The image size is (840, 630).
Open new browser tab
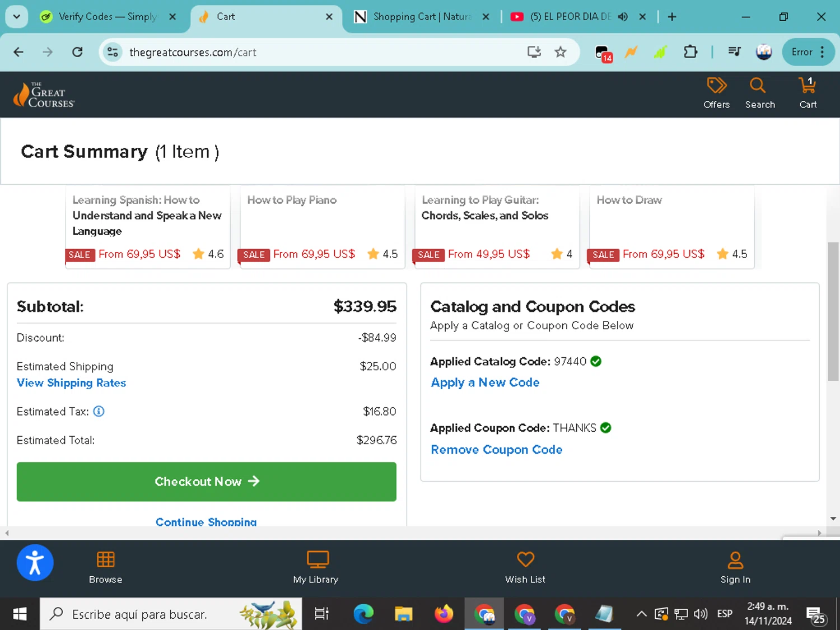[672, 17]
